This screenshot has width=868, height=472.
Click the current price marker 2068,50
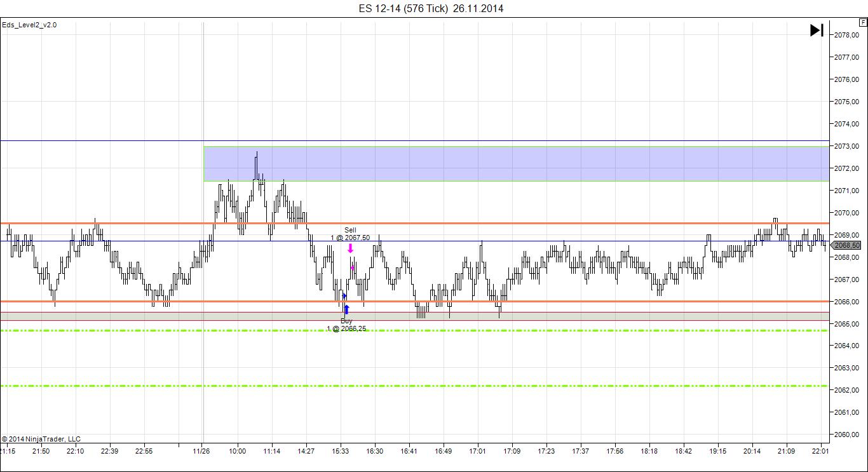tap(846, 245)
